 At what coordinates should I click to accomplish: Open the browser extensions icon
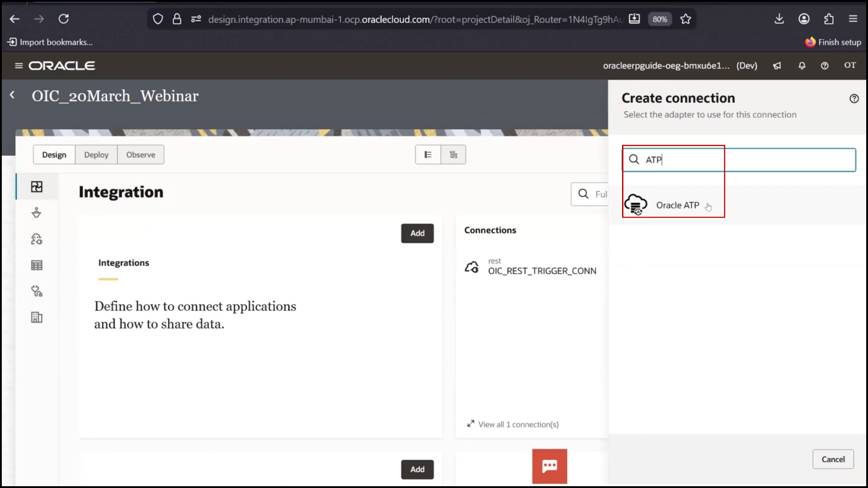829,19
